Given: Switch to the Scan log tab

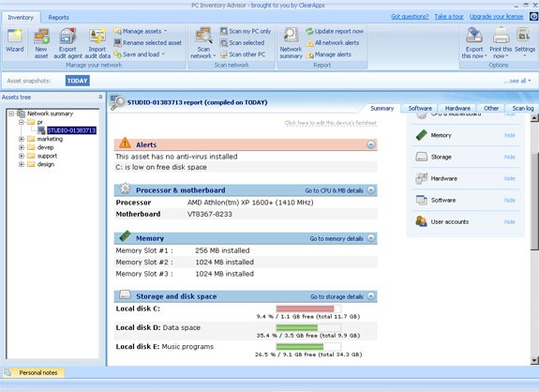Looking at the screenshot, I should 522,109.
